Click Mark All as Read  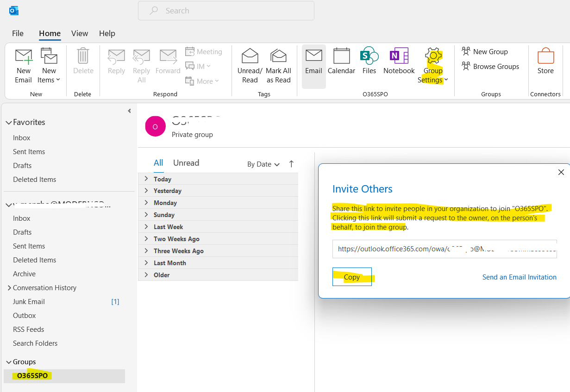coord(278,66)
